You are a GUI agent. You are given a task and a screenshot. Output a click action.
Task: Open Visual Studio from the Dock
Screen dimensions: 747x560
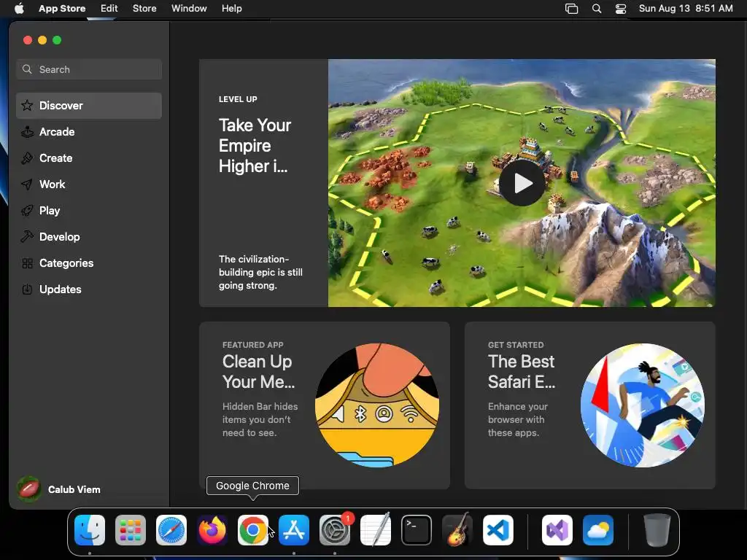click(557, 530)
